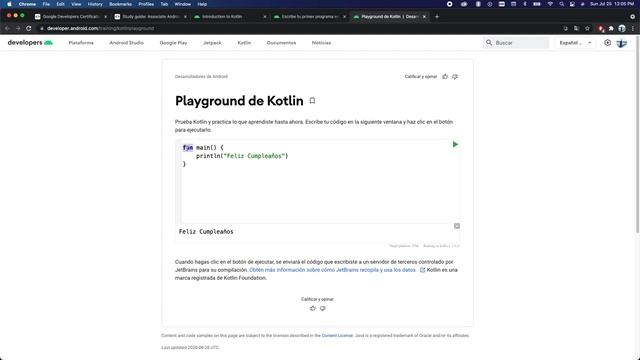
Task: Go back with the Chrome back arrow
Action: click(x=7, y=28)
